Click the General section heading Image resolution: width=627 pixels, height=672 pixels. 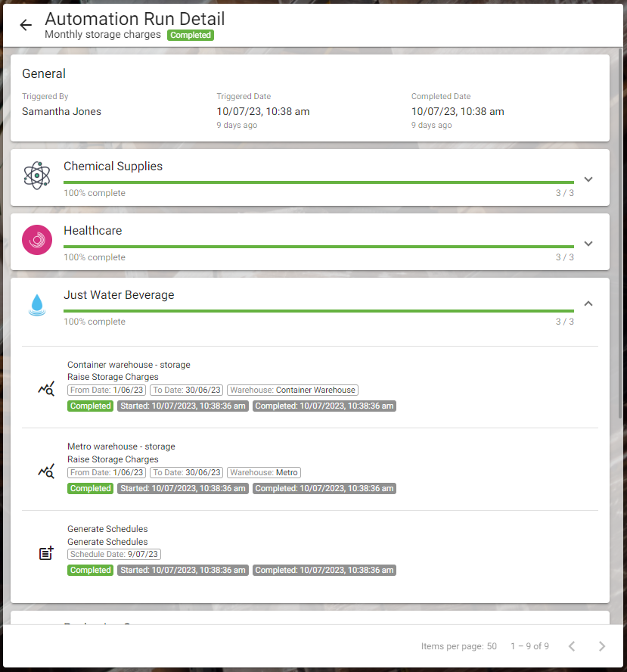tap(44, 73)
